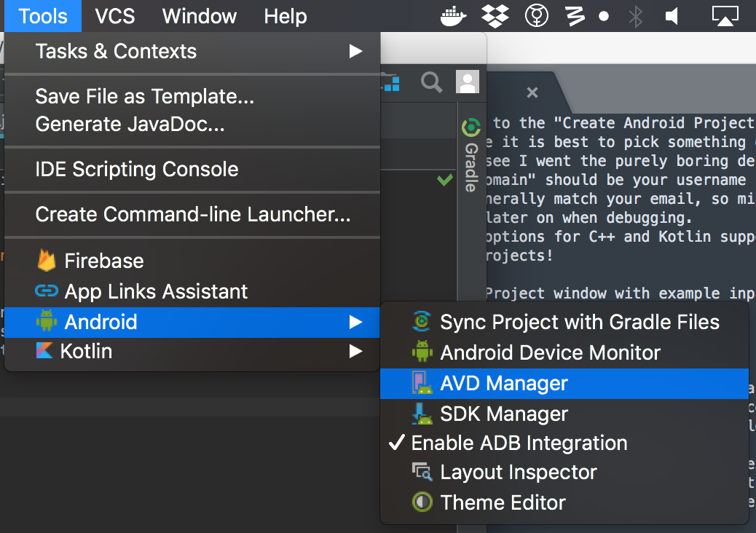Open the Window menu

tap(199, 16)
